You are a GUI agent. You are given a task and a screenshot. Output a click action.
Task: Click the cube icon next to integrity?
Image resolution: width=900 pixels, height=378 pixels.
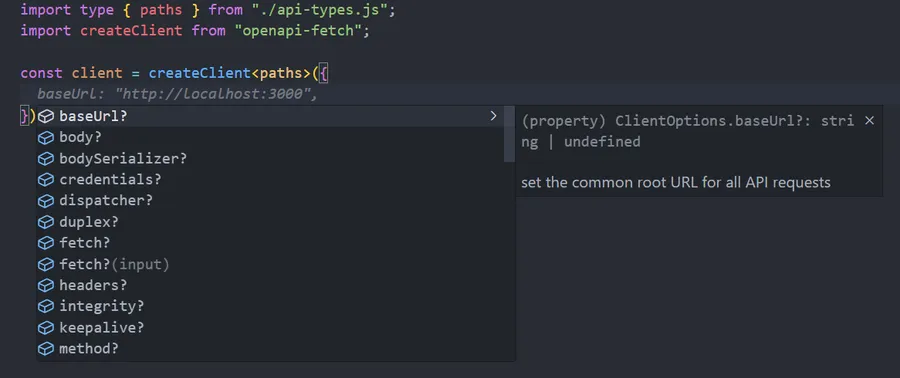tap(46, 306)
